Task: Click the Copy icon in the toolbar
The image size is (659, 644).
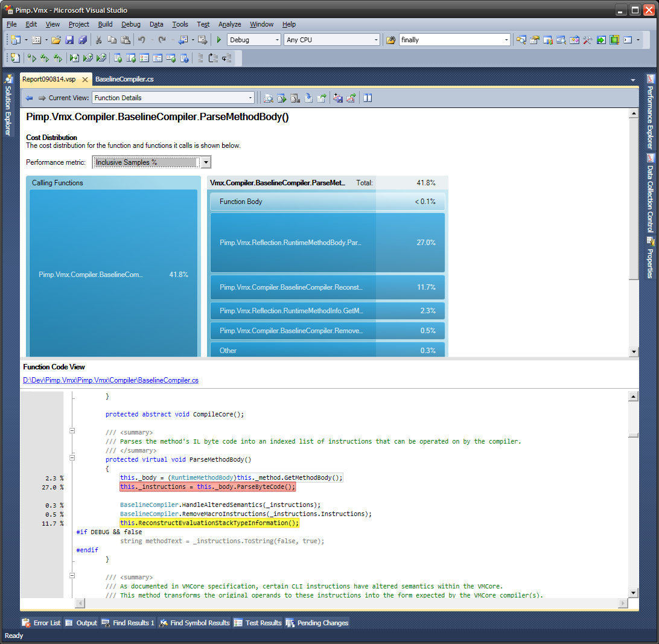Action: point(112,40)
